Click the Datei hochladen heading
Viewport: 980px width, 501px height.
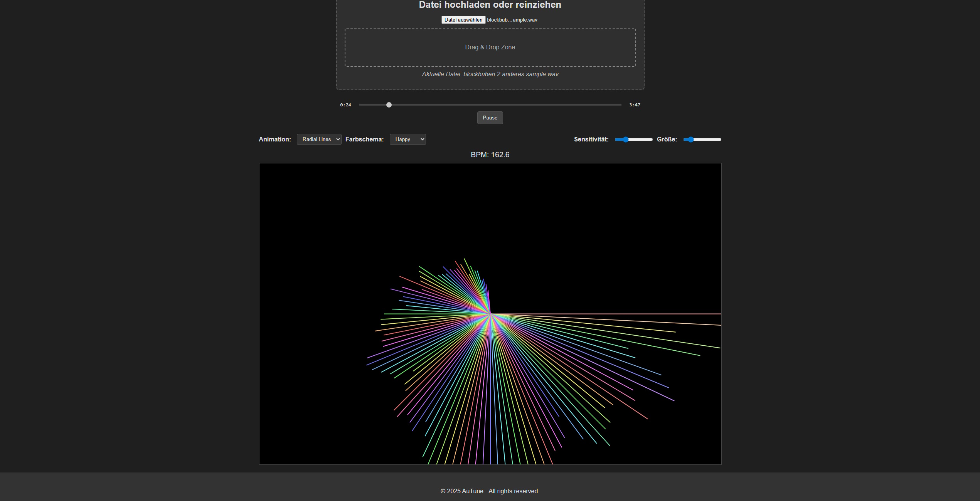[x=490, y=5]
